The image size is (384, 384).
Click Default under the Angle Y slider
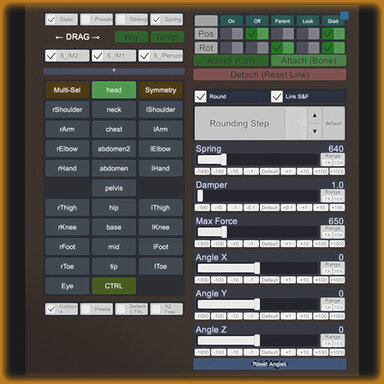[x=270, y=316]
